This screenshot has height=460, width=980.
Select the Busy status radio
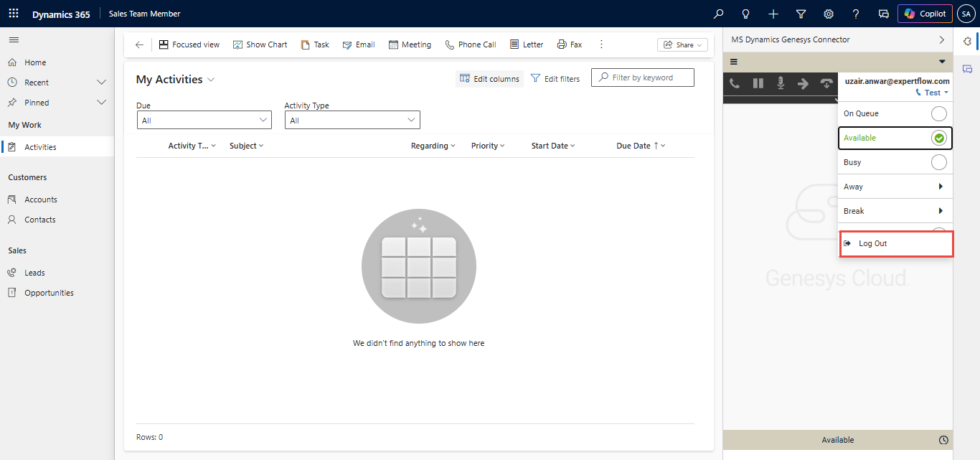[x=938, y=162]
